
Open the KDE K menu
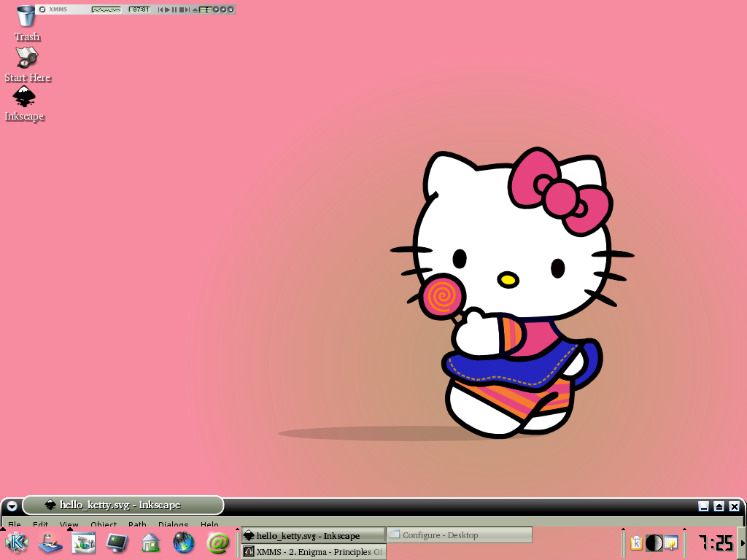click(16, 542)
